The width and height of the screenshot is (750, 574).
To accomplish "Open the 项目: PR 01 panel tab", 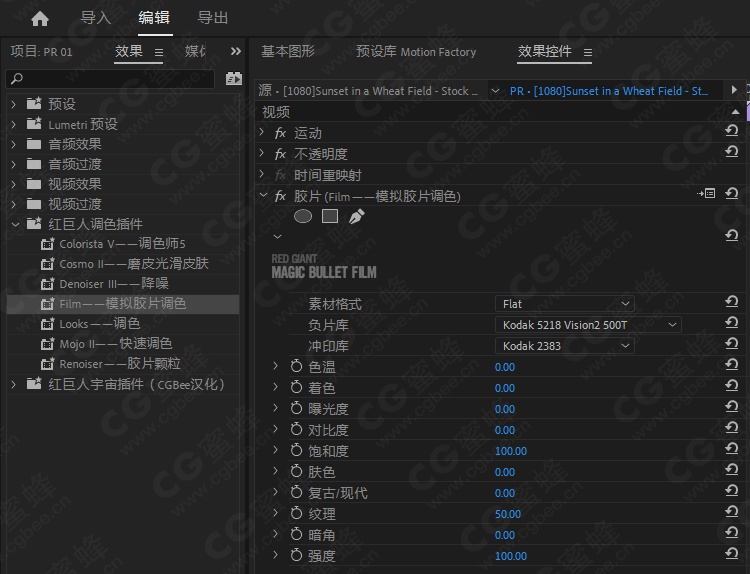I will tap(41, 52).
